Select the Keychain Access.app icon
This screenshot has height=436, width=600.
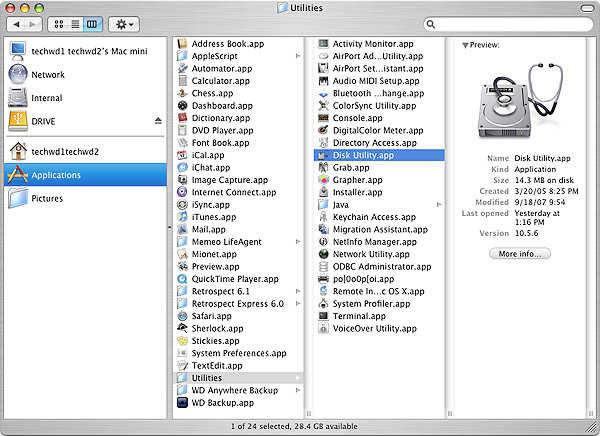[x=323, y=217]
